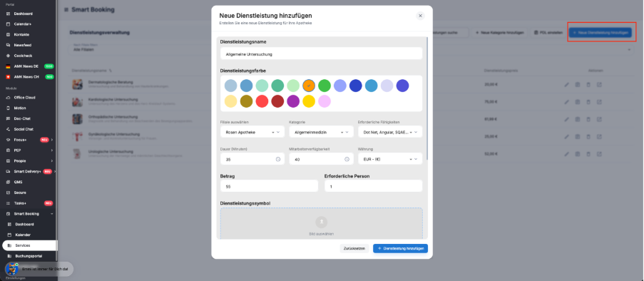The width and height of the screenshot is (644, 281).
Task: Collapse the Smart Booking sidebar section
Action: pos(52,214)
